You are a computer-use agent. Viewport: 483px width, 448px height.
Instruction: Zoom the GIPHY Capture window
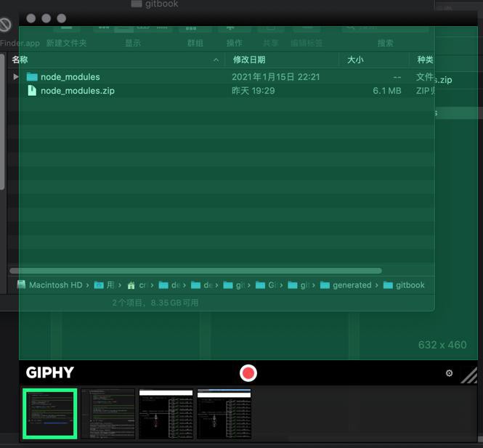[x=62, y=18]
